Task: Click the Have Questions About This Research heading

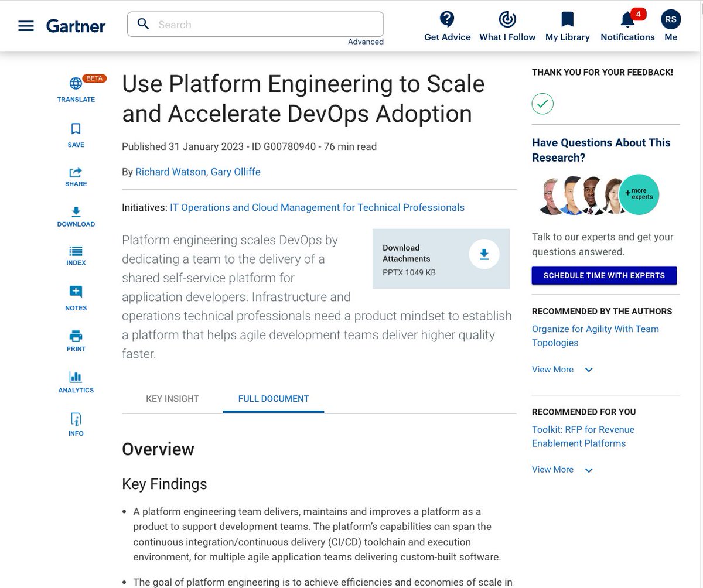Action: click(x=601, y=150)
